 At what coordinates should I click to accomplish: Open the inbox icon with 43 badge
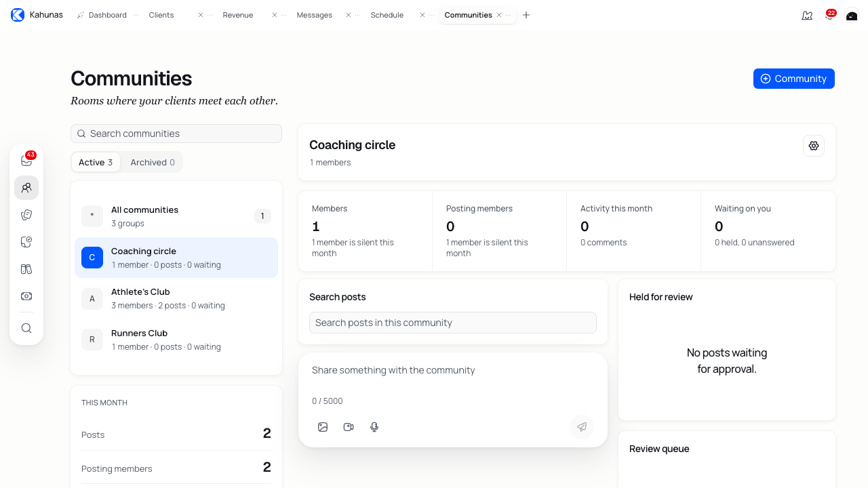[x=26, y=161]
